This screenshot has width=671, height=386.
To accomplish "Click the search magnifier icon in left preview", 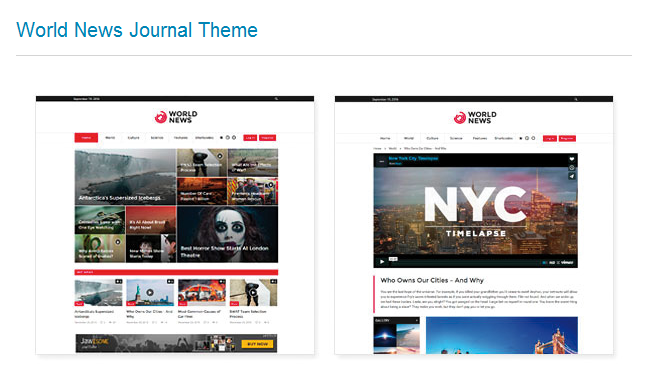I will [276, 99].
